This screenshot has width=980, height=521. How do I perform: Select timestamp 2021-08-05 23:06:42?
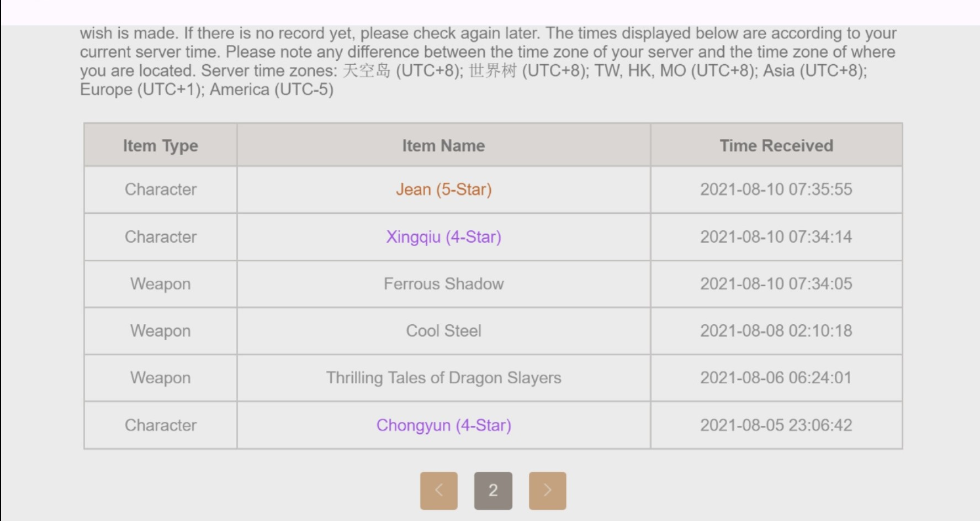(776, 425)
